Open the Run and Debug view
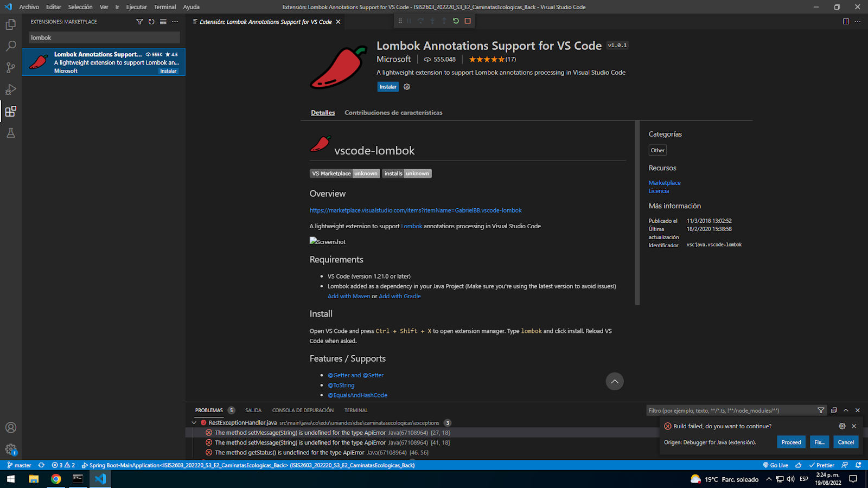The width and height of the screenshot is (868, 488). pos(11,89)
